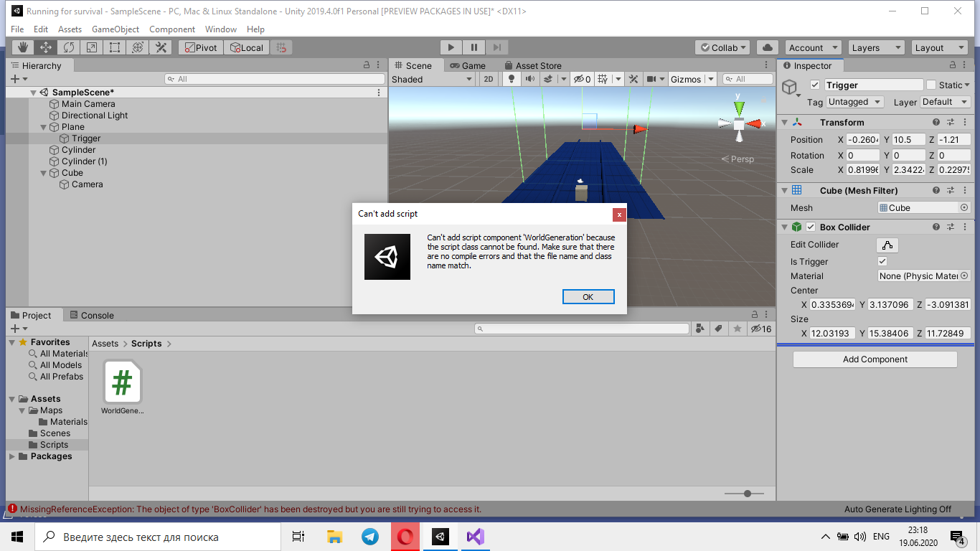
Task: Collapse the Plane hierarchy item
Action: point(44,127)
